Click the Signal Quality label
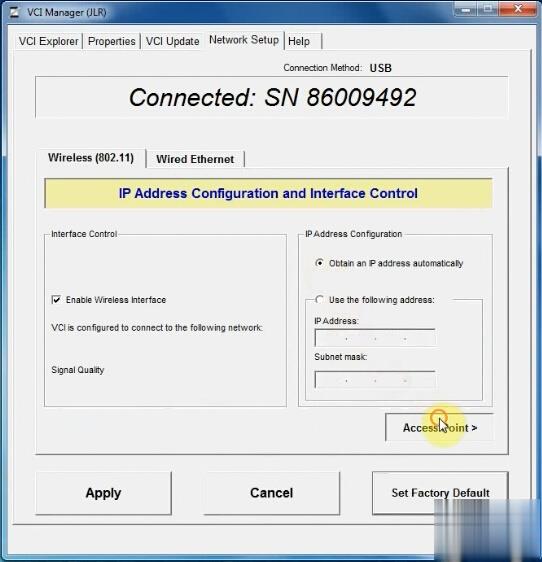 coord(78,370)
